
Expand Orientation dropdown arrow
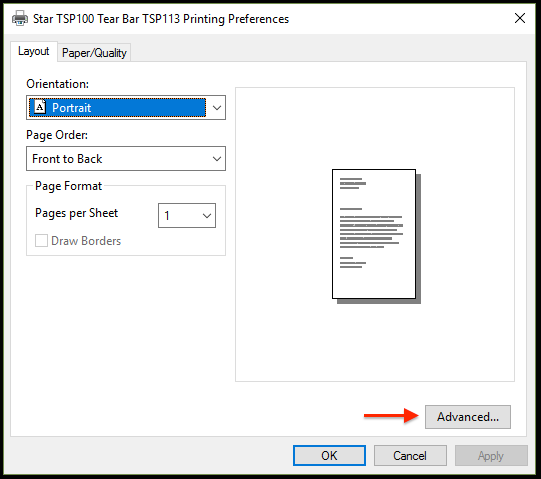click(217, 108)
